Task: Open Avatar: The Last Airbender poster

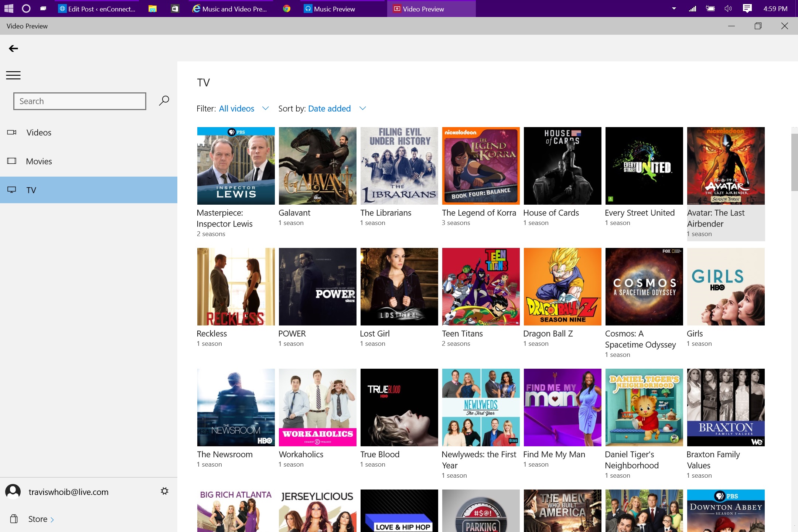Action: pos(726,166)
